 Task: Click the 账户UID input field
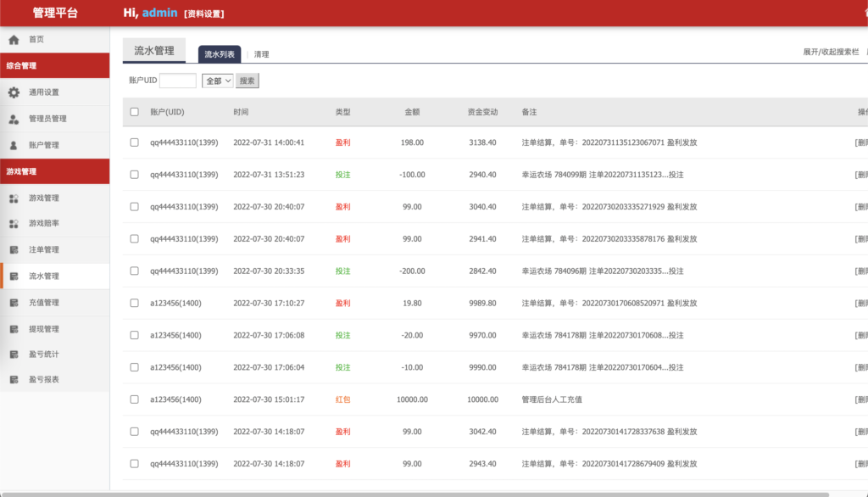178,81
